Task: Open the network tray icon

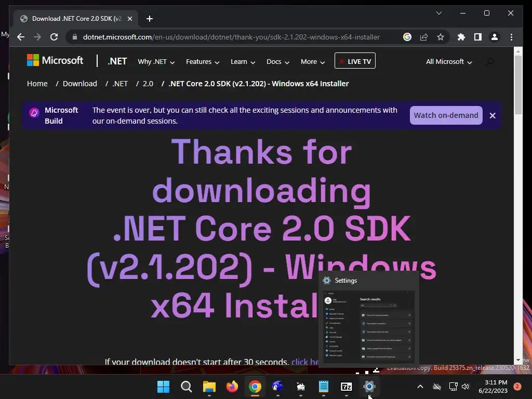Action: 453,387
